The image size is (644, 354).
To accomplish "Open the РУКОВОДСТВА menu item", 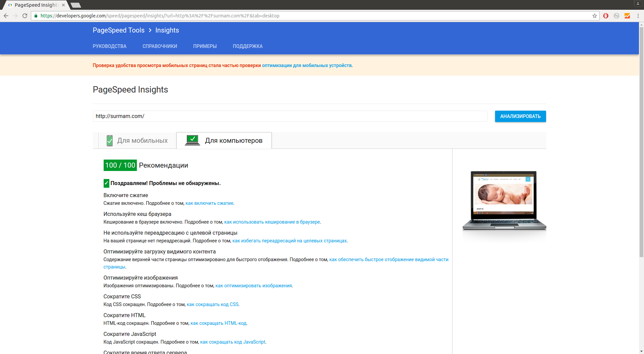I will coord(110,46).
